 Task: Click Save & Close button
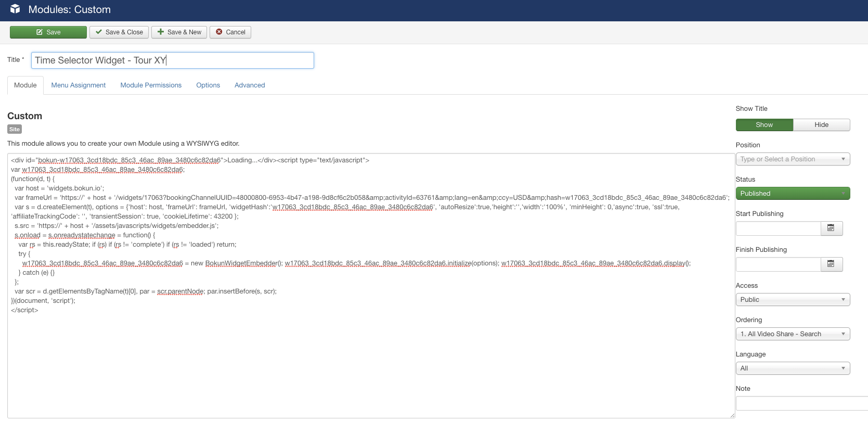(119, 32)
